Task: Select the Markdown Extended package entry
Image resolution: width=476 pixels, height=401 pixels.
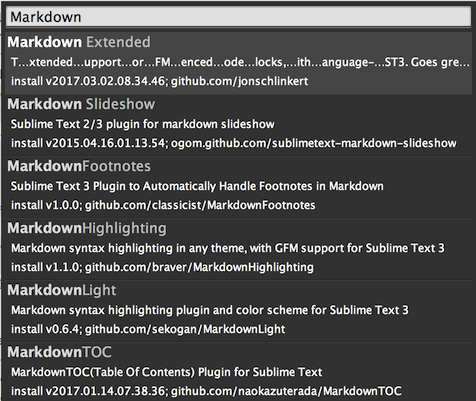Action: point(239,62)
